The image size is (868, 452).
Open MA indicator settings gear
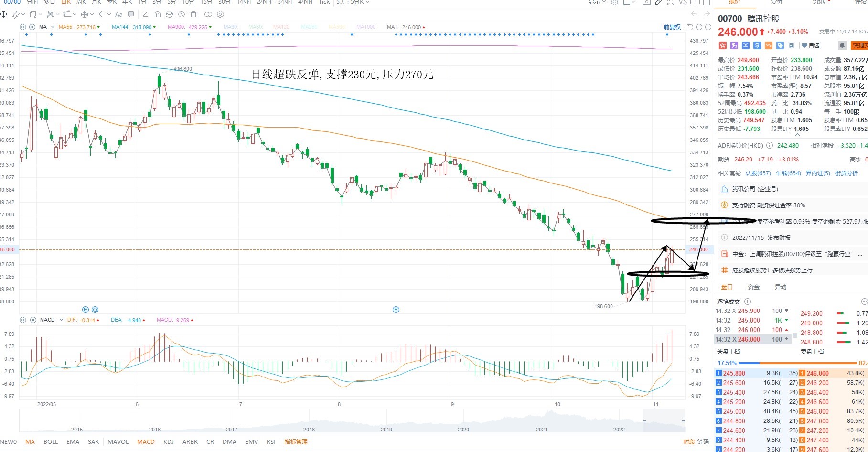(22, 27)
